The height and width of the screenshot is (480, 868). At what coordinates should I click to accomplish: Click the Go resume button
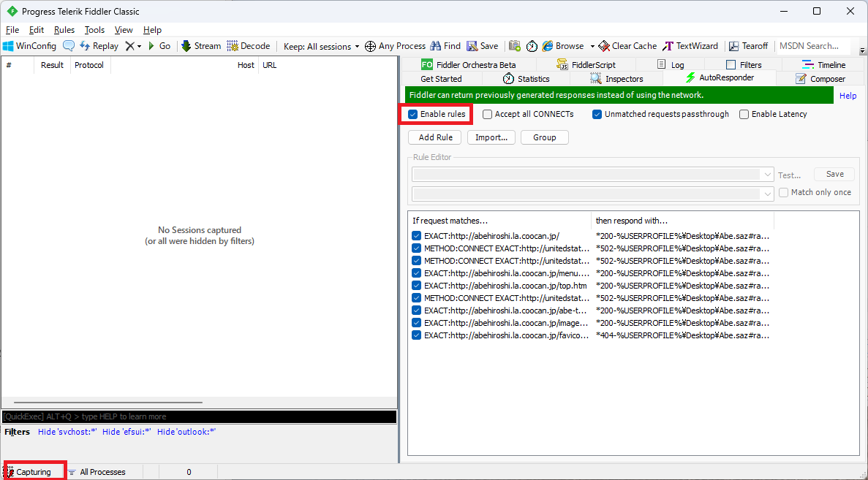click(x=159, y=46)
